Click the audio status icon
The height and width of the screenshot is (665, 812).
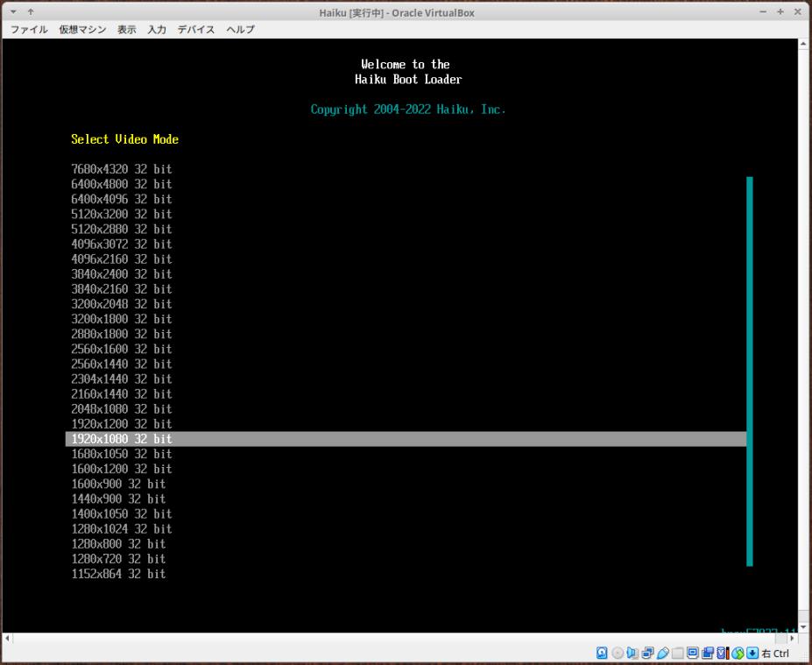pyautogui.click(x=632, y=653)
